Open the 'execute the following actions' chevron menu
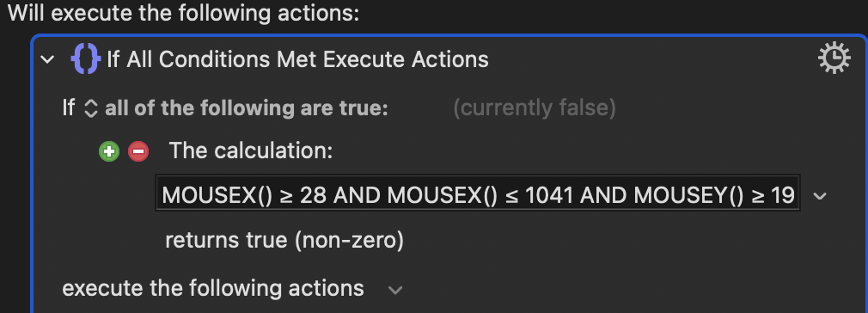 [395, 290]
